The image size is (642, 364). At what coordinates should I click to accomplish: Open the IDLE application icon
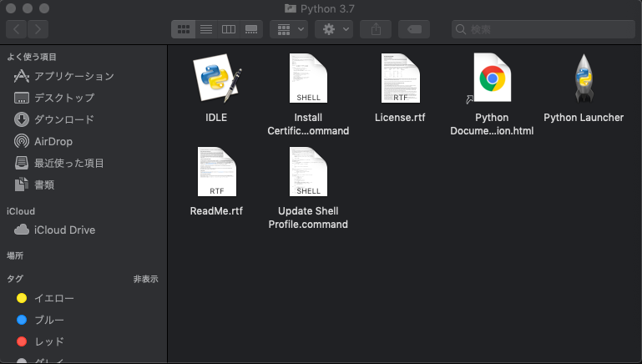(x=217, y=78)
